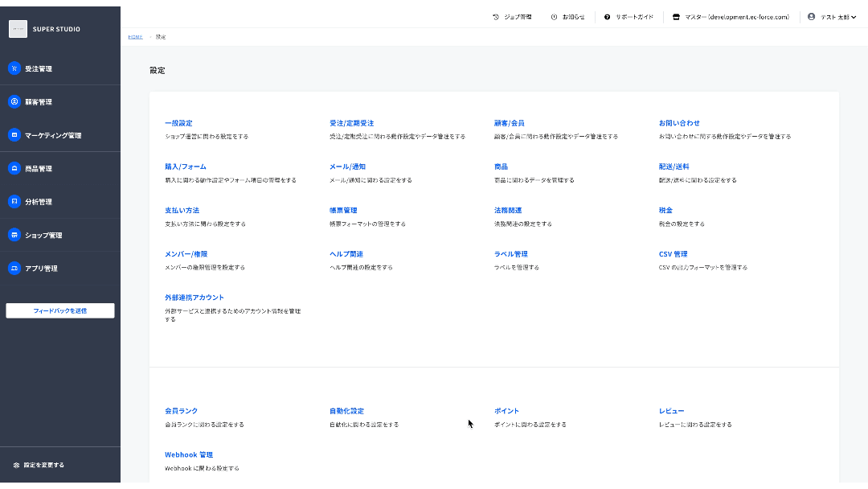This screenshot has width=868, height=489.
Task: Click the gear icon beside 設定を変更する
Action: (x=16, y=465)
